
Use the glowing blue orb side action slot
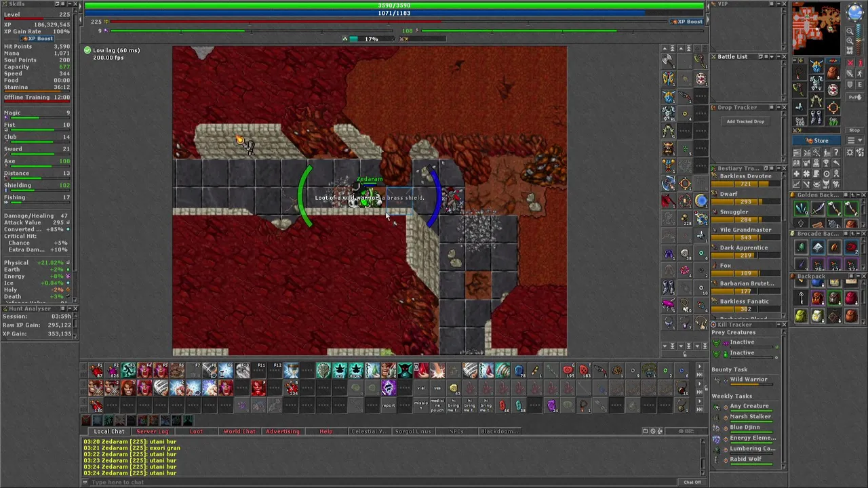pos(701,201)
